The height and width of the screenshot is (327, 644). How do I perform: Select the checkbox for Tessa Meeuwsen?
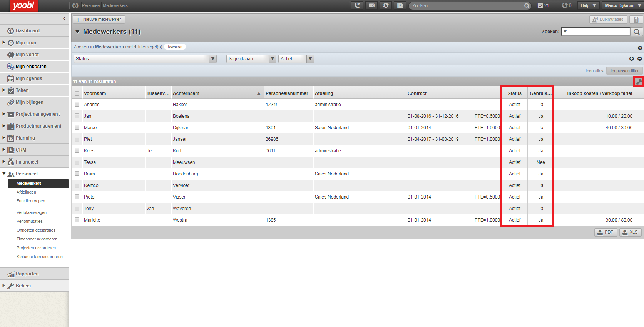(x=77, y=162)
